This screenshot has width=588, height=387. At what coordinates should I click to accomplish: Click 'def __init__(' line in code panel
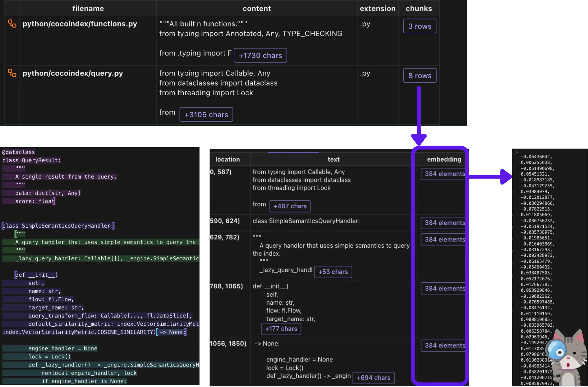tap(36, 275)
